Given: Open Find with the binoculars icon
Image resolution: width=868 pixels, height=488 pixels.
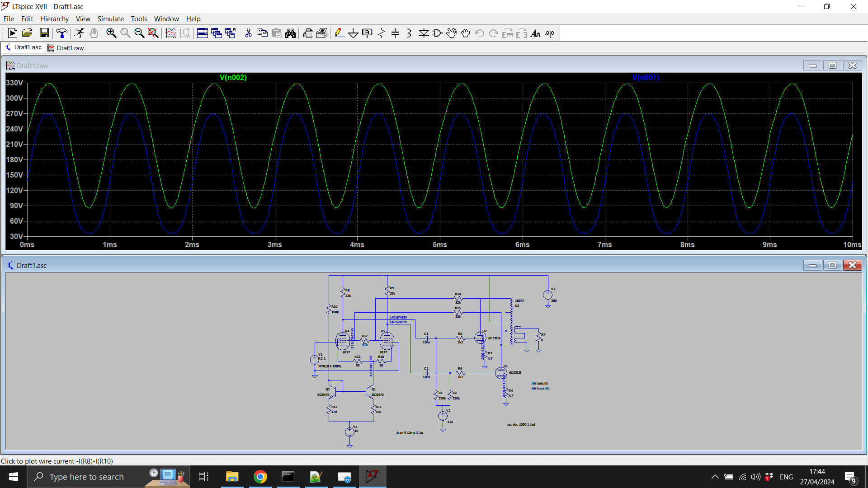Looking at the screenshot, I should (x=290, y=33).
